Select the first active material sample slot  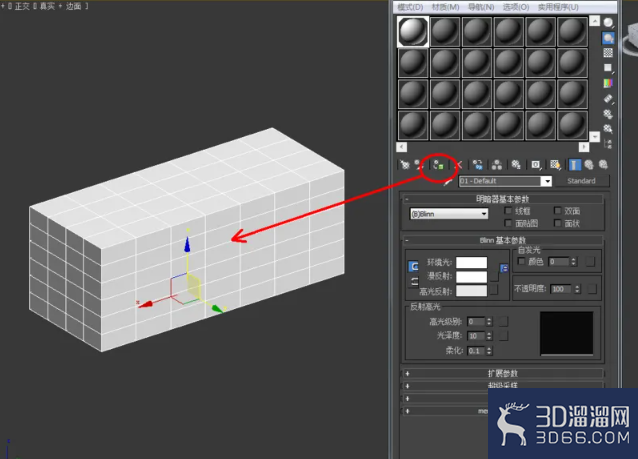(413, 31)
